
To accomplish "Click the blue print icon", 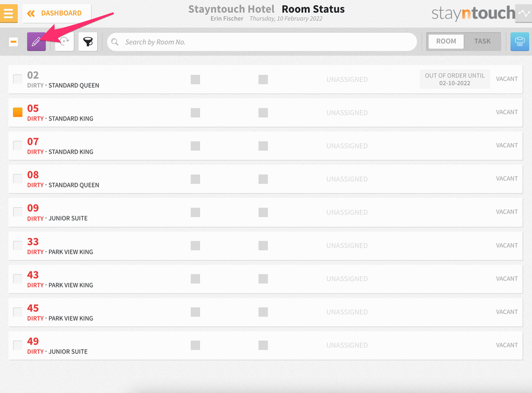I will click(x=519, y=42).
